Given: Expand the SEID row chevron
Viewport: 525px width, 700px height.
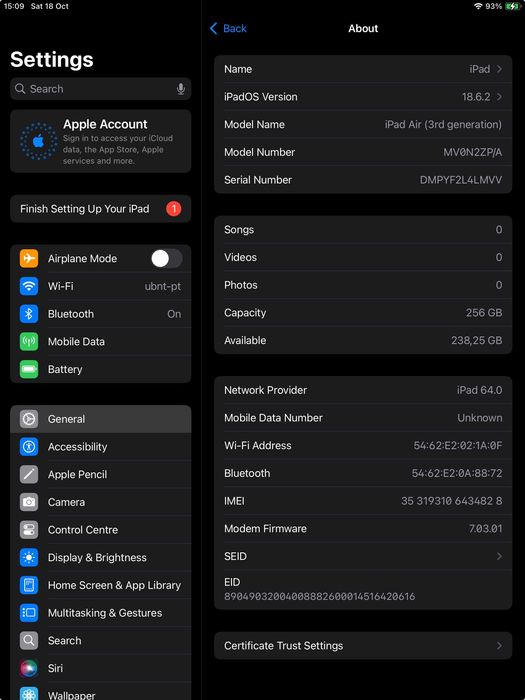Looking at the screenshot, I should (499, 556).
